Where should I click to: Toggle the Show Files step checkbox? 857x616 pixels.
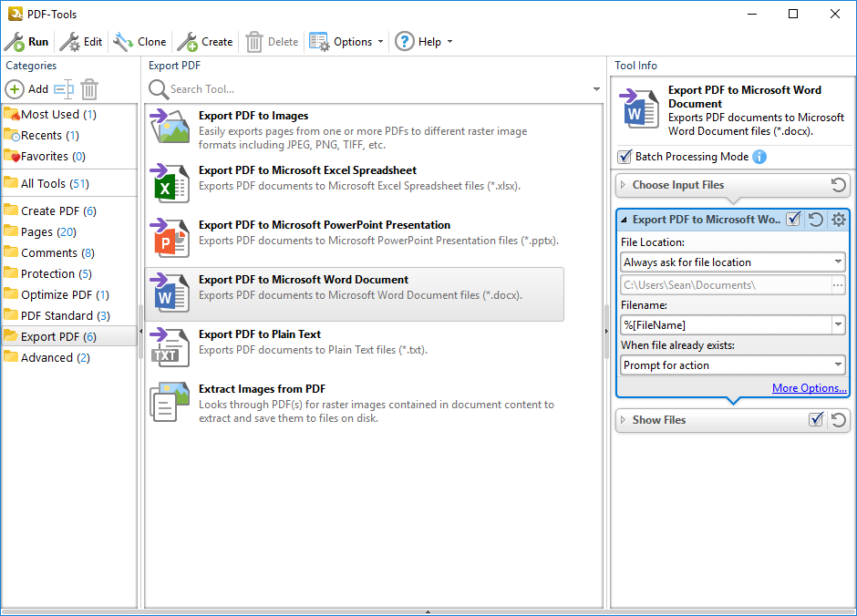tap(816, 420)
